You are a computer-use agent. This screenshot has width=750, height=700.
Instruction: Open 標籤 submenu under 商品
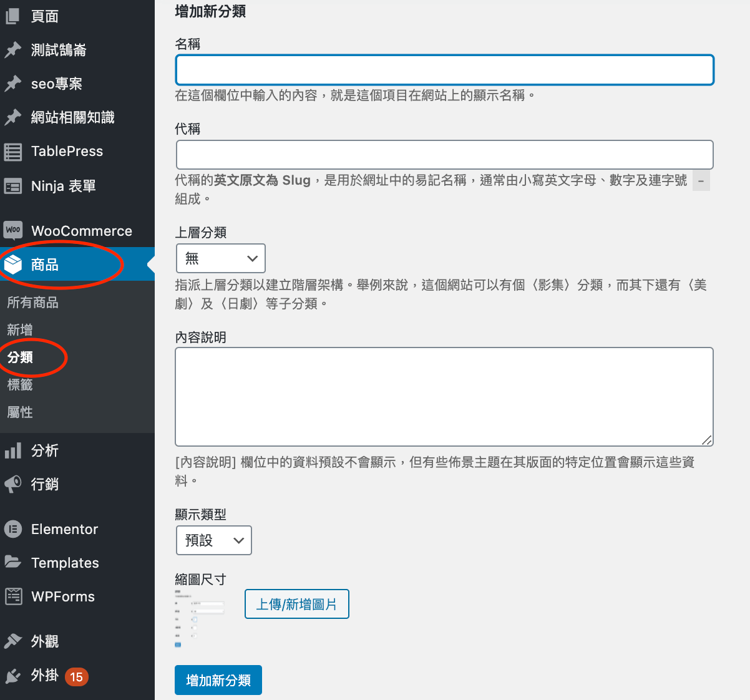(20, 385)
